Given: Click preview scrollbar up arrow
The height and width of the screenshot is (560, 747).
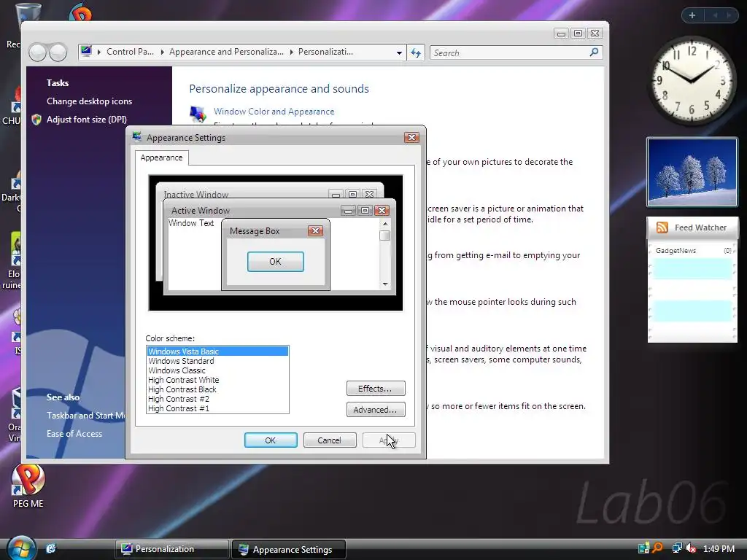Looking at the screenshot, I should point(385,223).
